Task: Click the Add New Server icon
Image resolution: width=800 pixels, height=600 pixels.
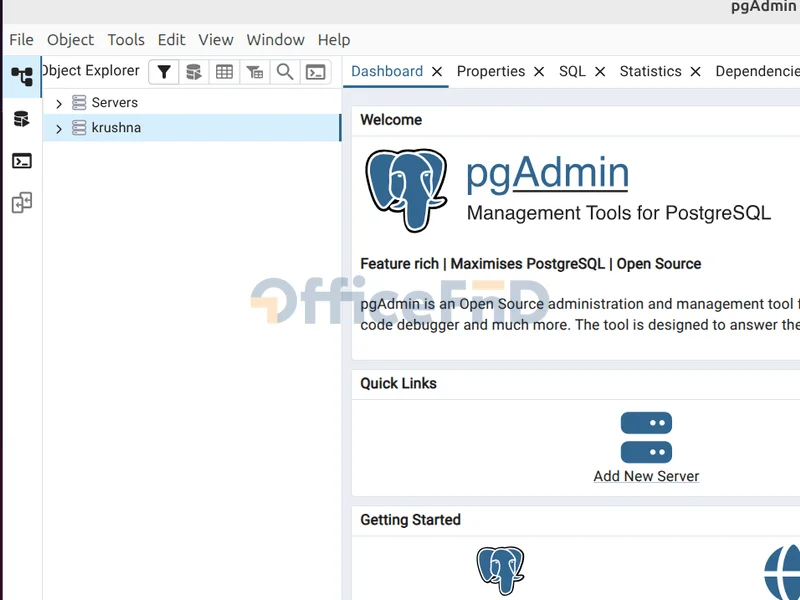Action: coord(646,437)
